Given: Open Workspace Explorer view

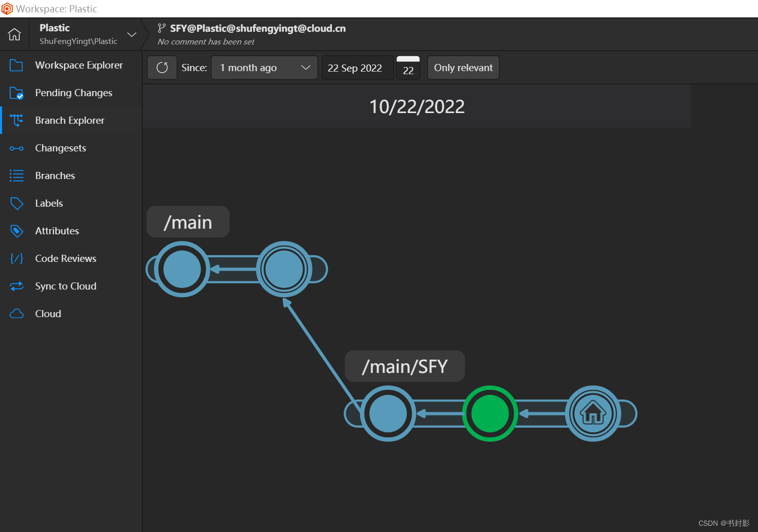Looking at the screenshot, I should pyautogui.click(x=71, y=65).
